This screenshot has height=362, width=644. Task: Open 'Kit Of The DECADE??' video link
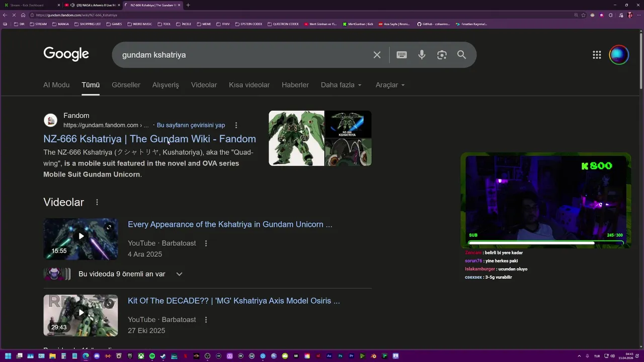234,301
